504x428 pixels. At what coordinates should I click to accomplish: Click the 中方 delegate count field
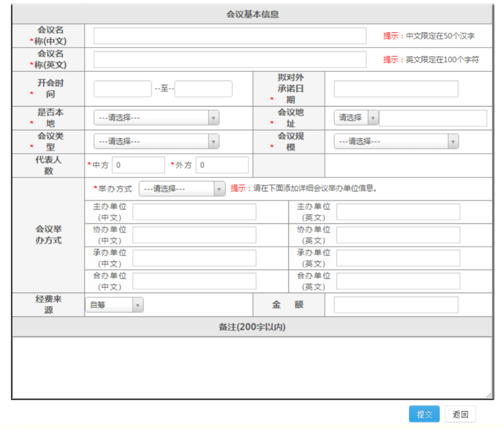(138, 165)
